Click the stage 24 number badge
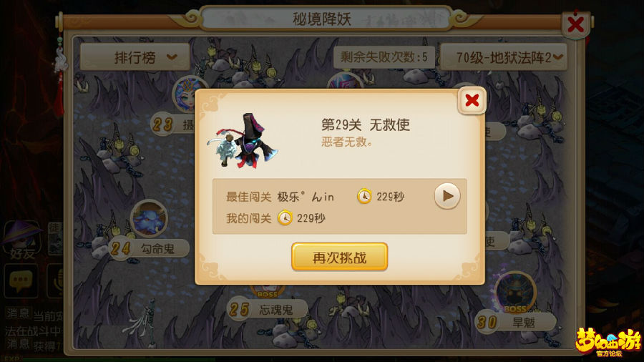This screenshot has height=362, width=644. click(x=120, y=248)
